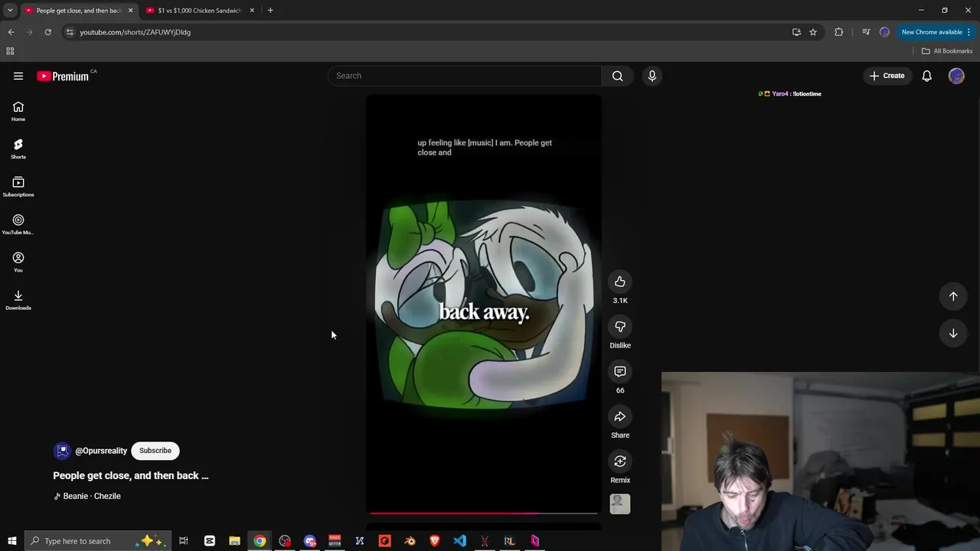This screenshot has width=980, height=551.
Task: Open Visual Studio Code from taskbar
Action: [x=459, y=541]
